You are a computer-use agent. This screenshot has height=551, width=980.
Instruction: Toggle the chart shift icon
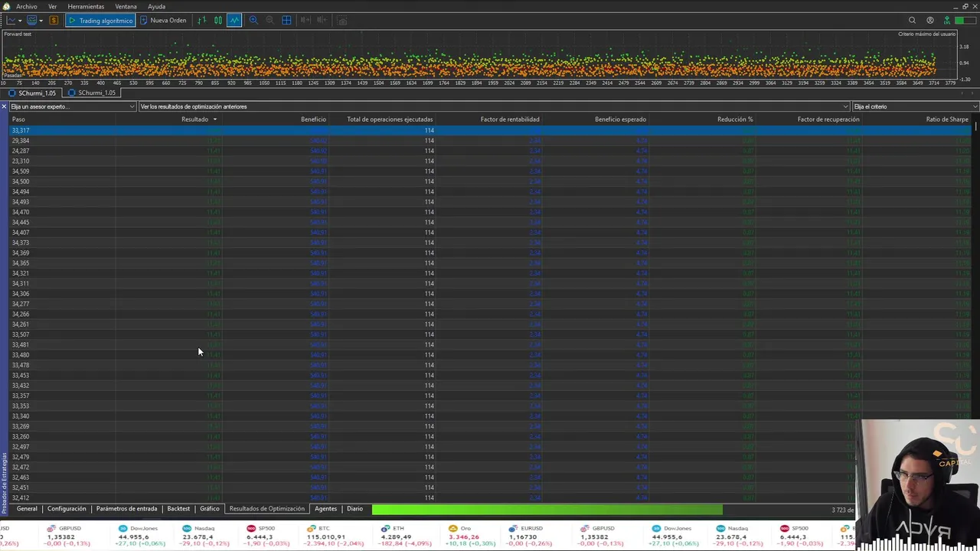[x=322, y=20]
